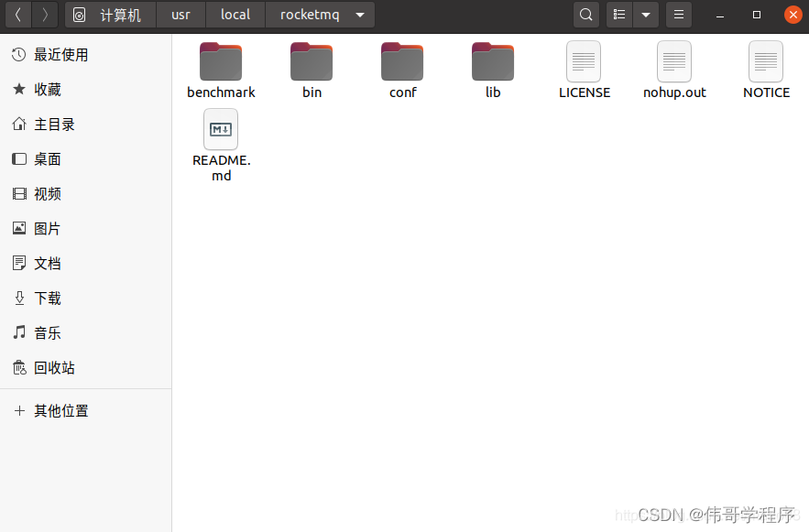Viewport: 809px width, 532px height.
Task: Open 主目录 in the sidebar
Action: point(85,125)
